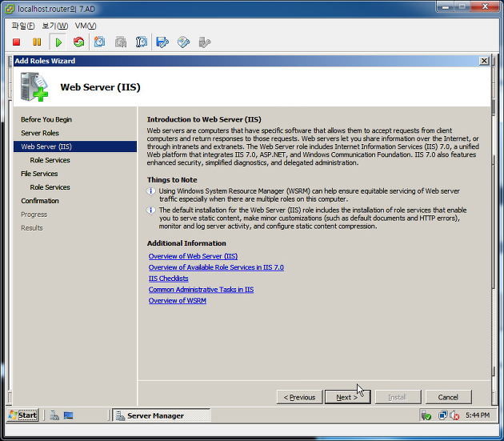
Task: Click the yellow Suspend VM icon
Action: coord(37,42)
